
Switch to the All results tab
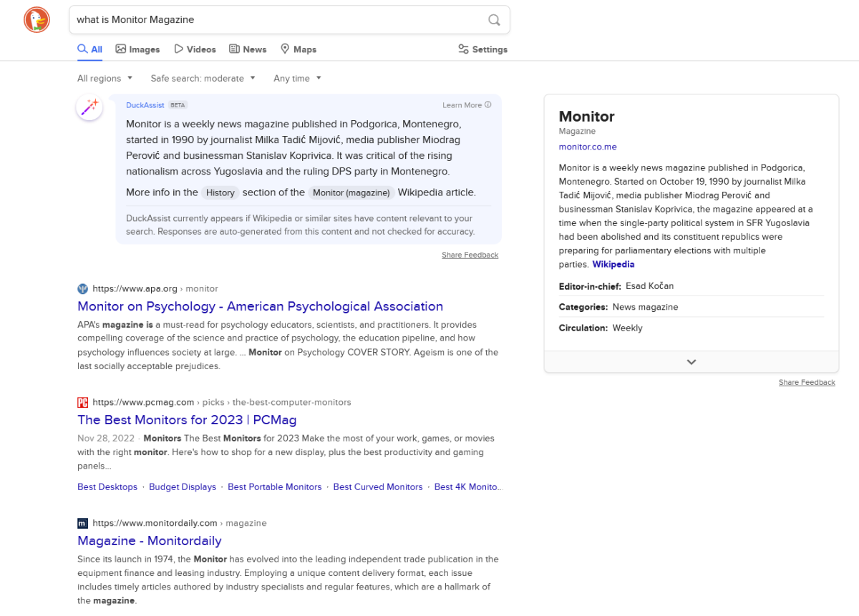tap(89, 49)
